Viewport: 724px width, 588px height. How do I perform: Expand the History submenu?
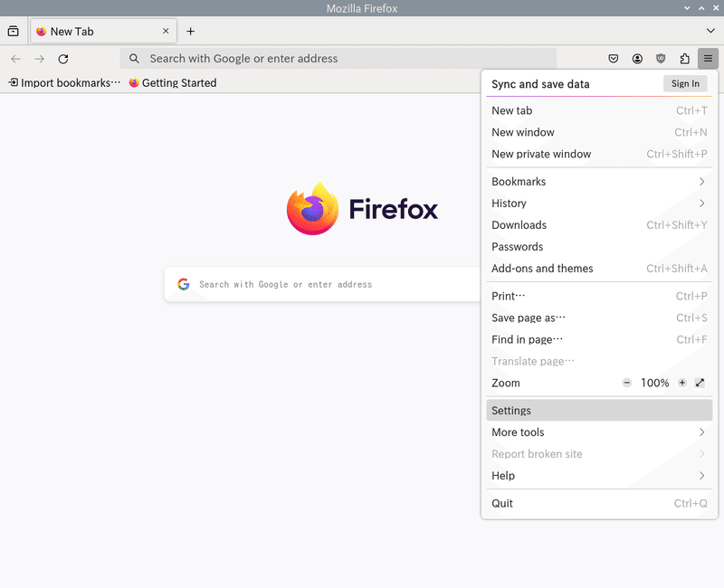point(599,204)
